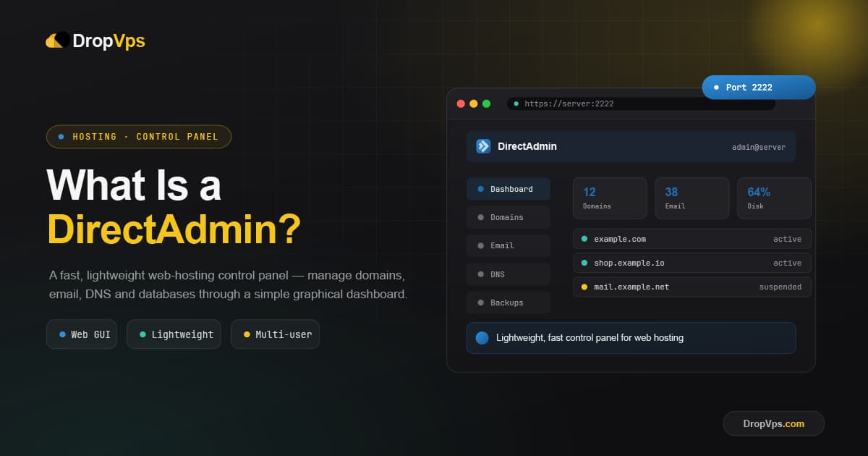868x456 pixels.
Task: Click the Web GUI tag
Action: 82,334
